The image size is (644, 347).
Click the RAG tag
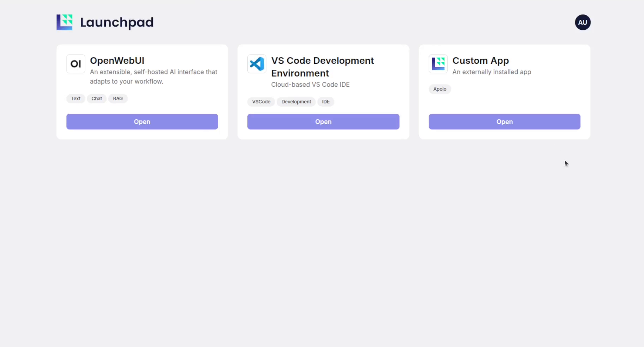coord(118,98)
